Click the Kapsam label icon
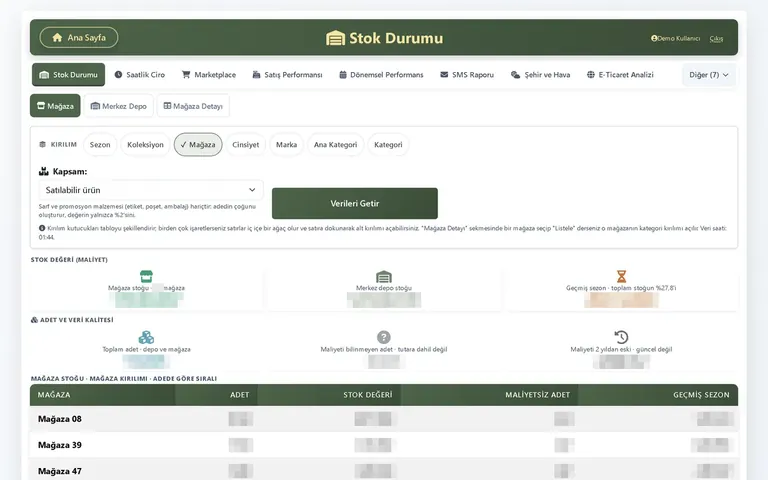The image size is (768, 480). pos(44,171)
